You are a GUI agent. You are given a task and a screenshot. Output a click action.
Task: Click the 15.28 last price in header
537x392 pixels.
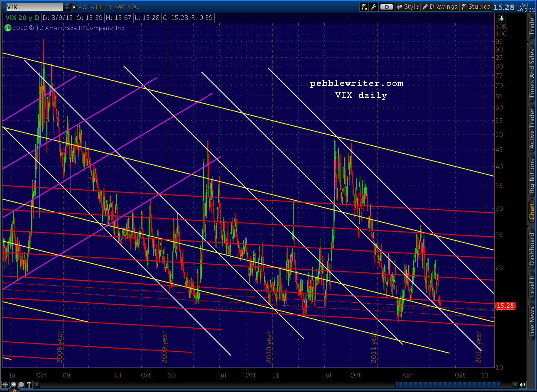(504, 7)
